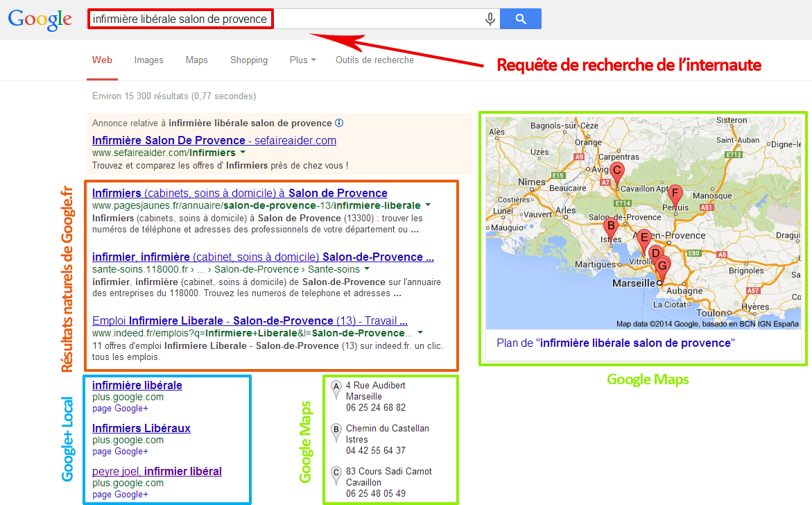Screen dimensions: 812x505
Task: Click the blue magnifier search button
Action: coord(521,19)
